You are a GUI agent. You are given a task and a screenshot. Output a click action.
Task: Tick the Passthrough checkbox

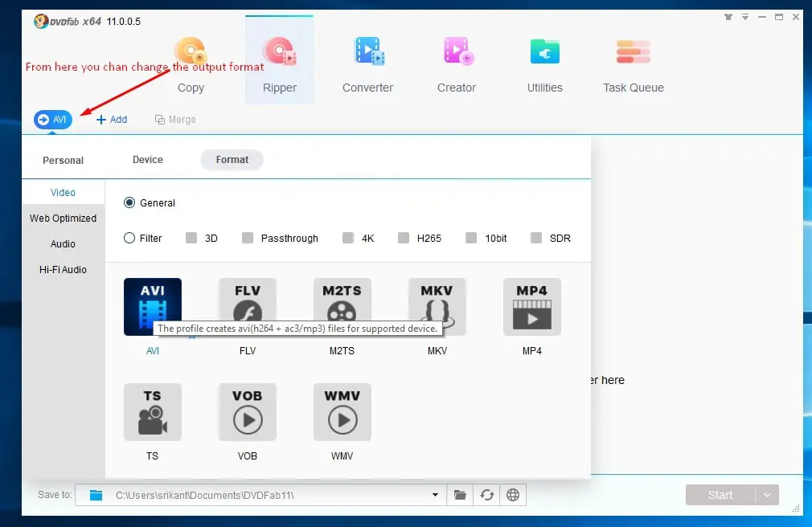[x=248, y=238]
